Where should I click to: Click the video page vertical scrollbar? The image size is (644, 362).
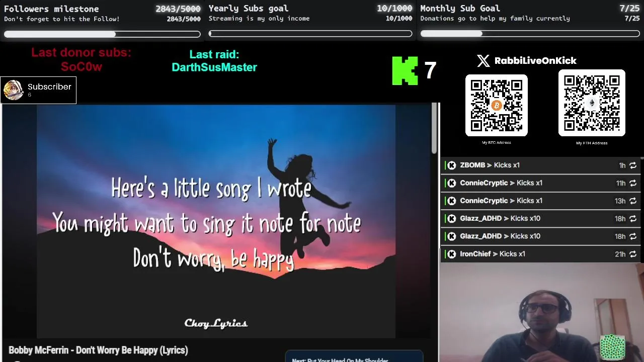coord(435,129)
